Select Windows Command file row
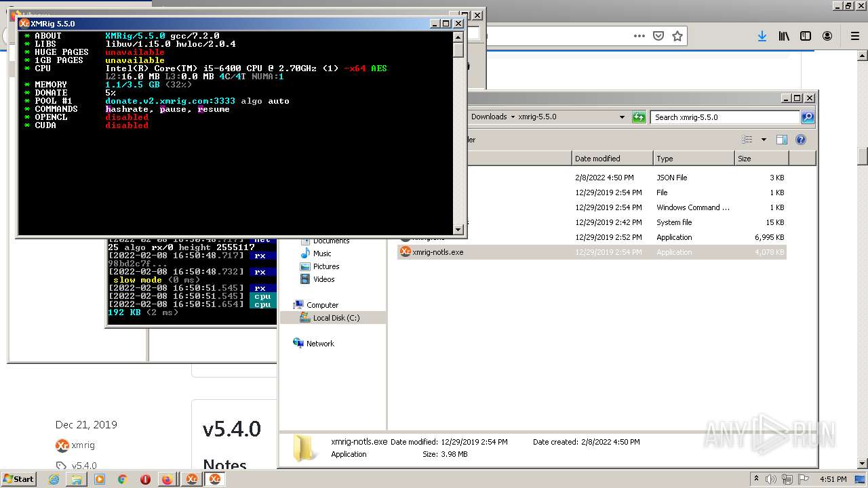 coord(592,207)
